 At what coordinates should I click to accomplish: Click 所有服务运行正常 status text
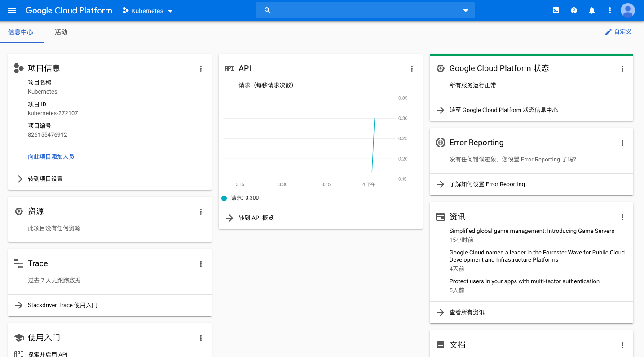coord(473,85)
